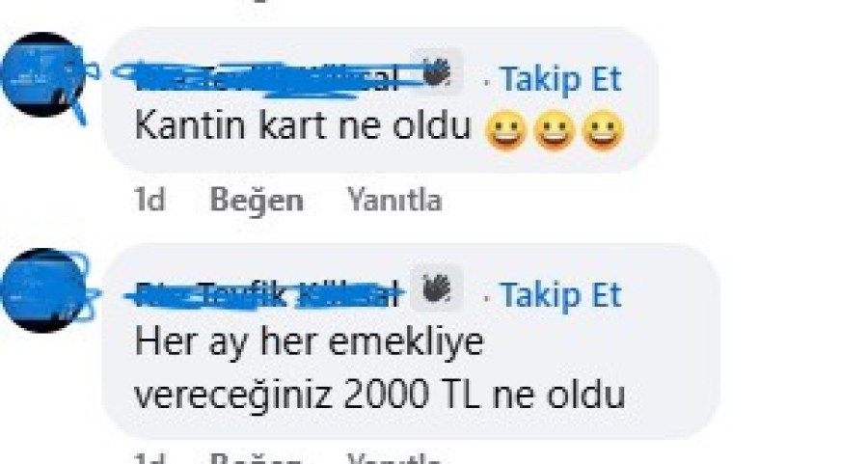Click the grinning emoji right after 'oldu'
The width and height of the screenshot is (868, 464).
point(505,130)
